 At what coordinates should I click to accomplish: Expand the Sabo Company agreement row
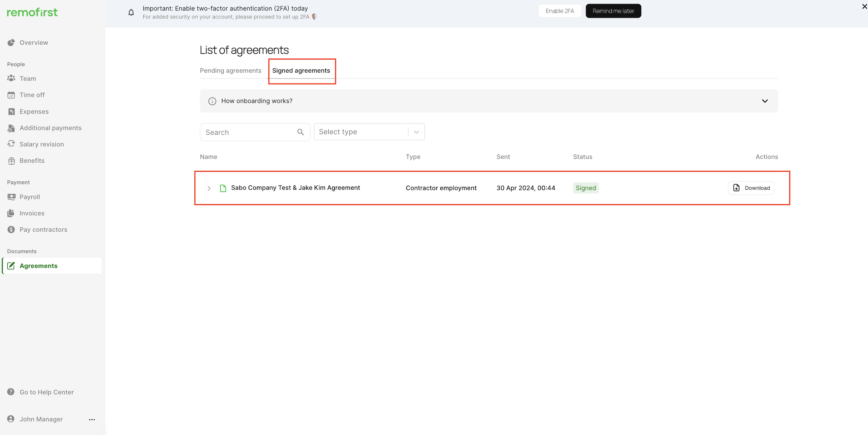pos(209,188)
